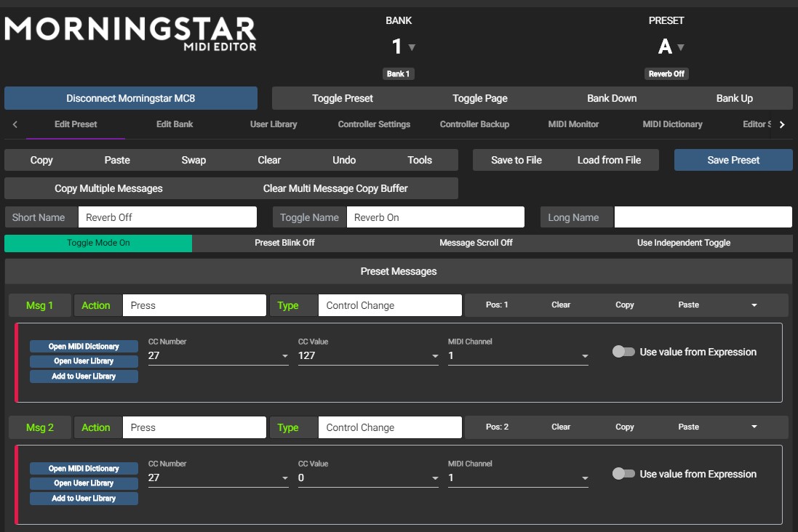Viewport: 798px width, 532px height.
Task: Click the empty Long Name field
Action: click(x=703, y=217)
